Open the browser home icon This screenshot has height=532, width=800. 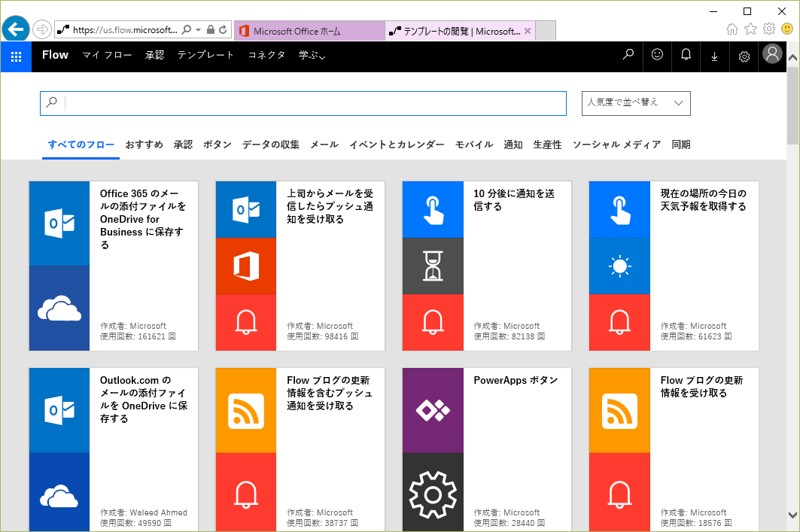pos(732,29)
